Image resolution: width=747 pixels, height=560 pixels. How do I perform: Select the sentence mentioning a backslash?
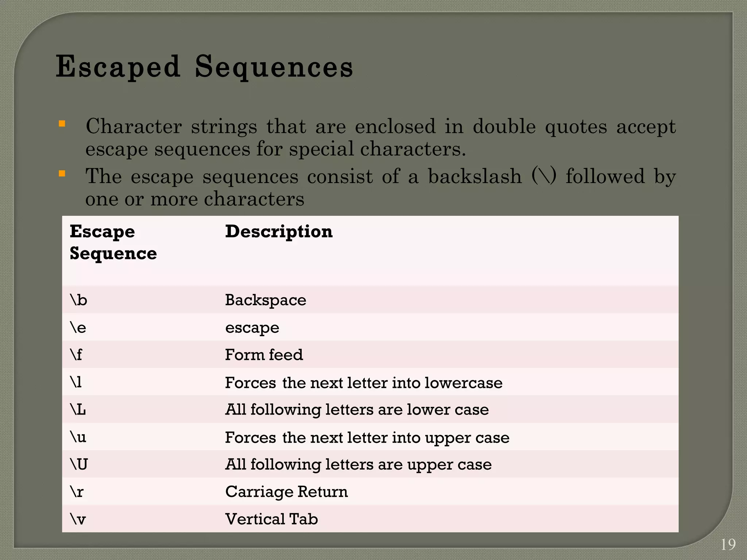tap(380, 187)
